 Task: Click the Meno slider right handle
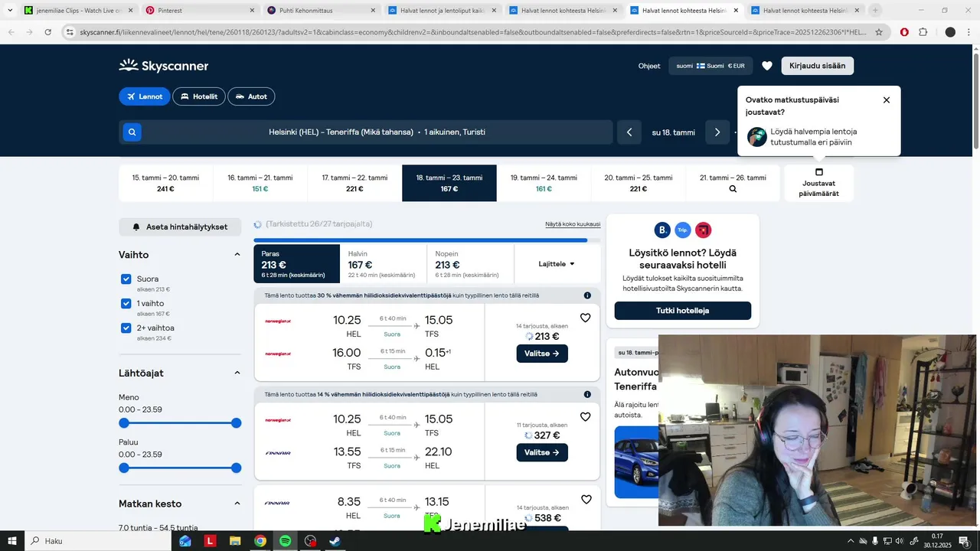(x=236, y=423)
